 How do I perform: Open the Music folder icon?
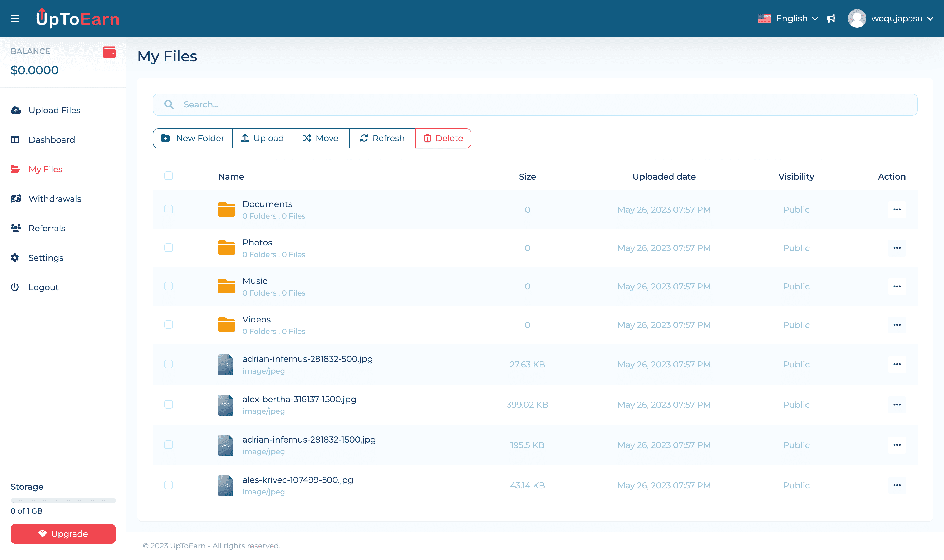[x=226, y=286]
